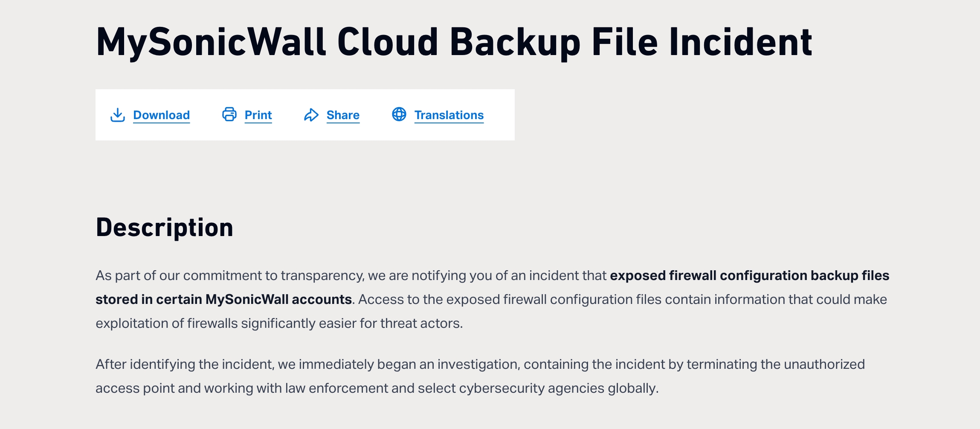980x429 pixels.
Task: Click the download arrow icon
Action: tap(117, 115)
